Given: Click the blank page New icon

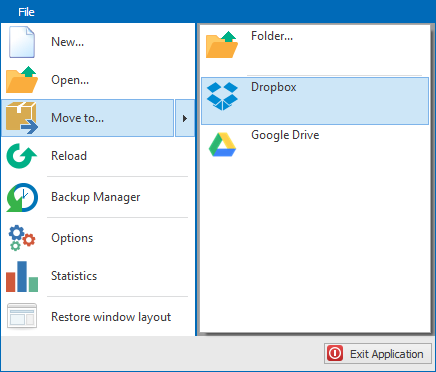Looking at the screenshot, I should point(22,42).
